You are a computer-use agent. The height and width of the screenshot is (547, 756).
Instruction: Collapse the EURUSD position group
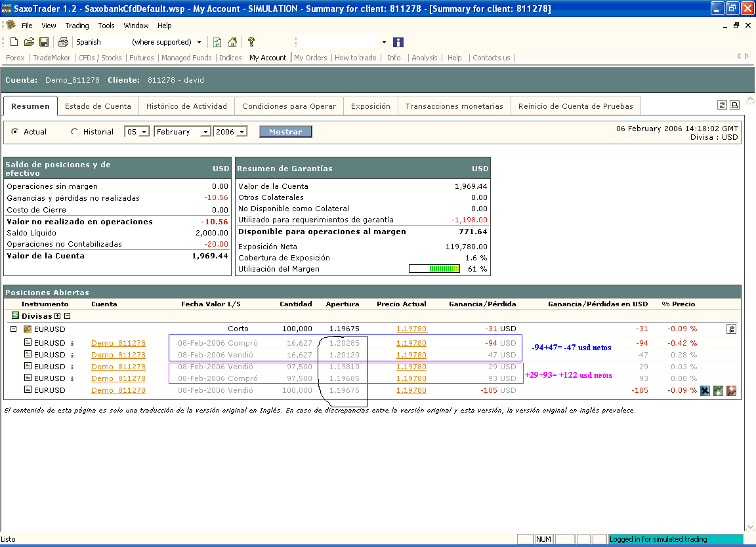point(14,329)
